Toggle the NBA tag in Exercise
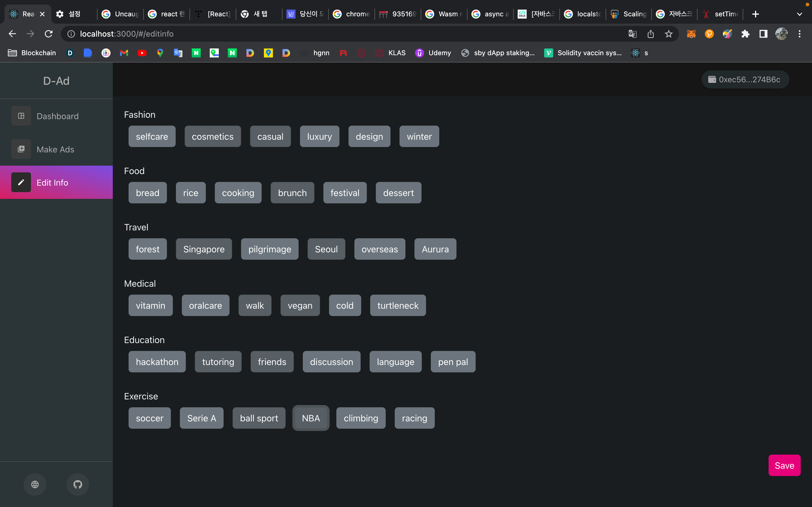Viewport: 812px width, 507px height. [311, 418]
